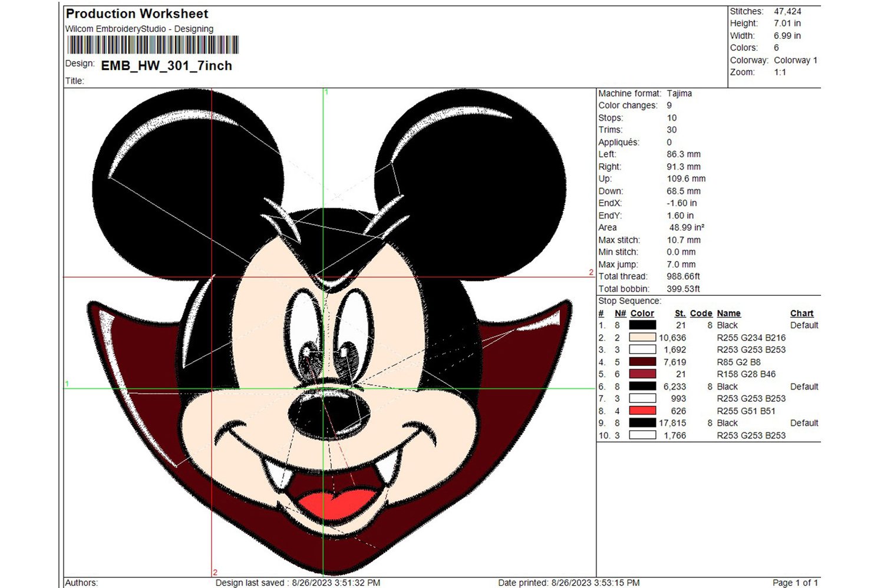Select the left extent "86.3 mm"
The height and width of the screenshot is (588, 884).
click(x=684, y=154)
